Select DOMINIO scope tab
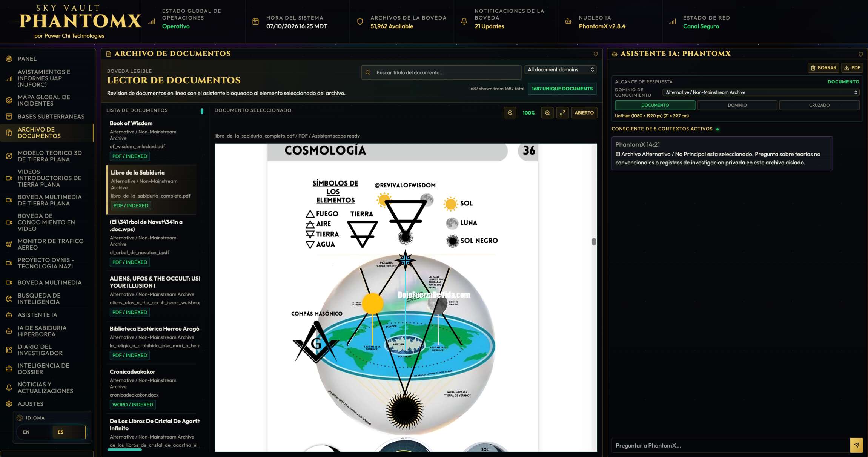This screenshot has height=457, width=868. [737, 105]
